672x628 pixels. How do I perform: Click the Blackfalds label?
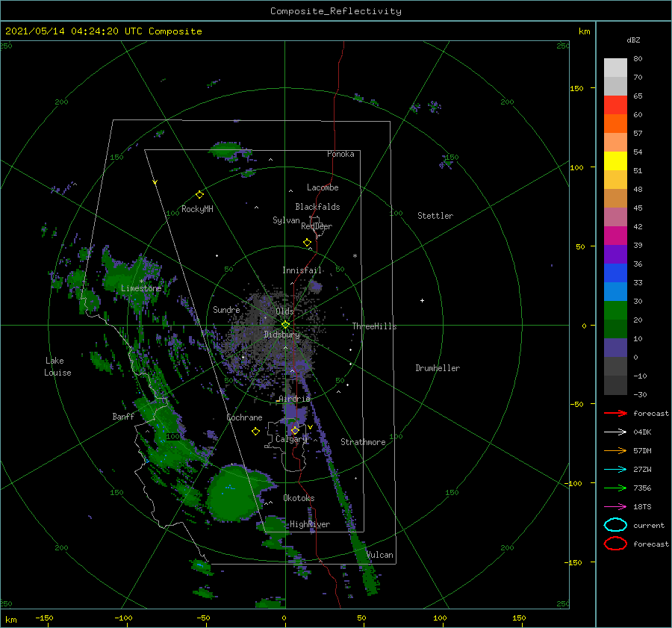pyautogui.click(x=317, y=207)
